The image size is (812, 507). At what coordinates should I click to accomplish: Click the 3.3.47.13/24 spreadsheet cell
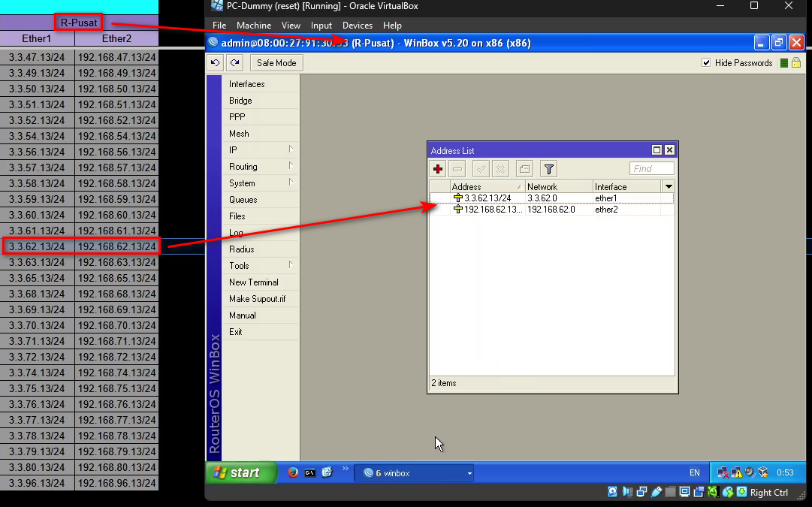pyautogui.click(x=38, y=57)
